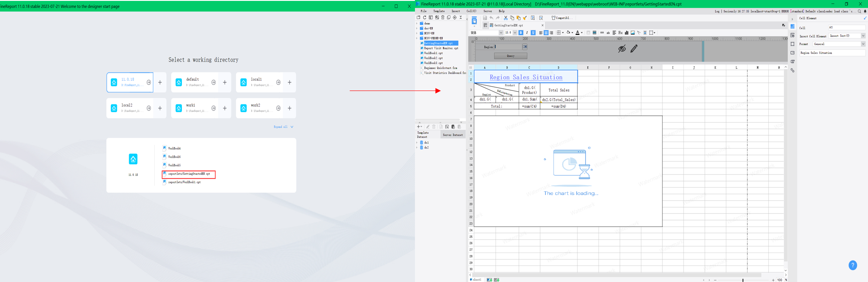Click the Query button in parameter pane
Image resolution: width=868 pixels, height=282 pixels.
[x=511, y=56]
